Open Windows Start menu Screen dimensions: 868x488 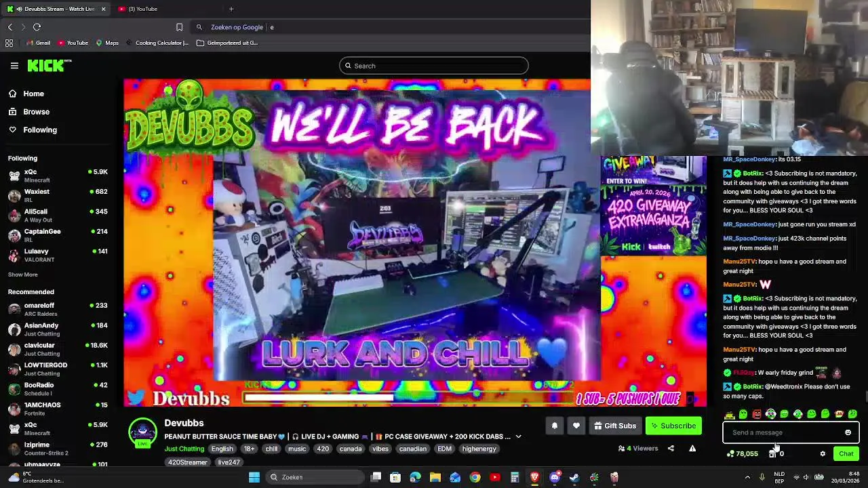pyautogui.click(x=254, y=477)
